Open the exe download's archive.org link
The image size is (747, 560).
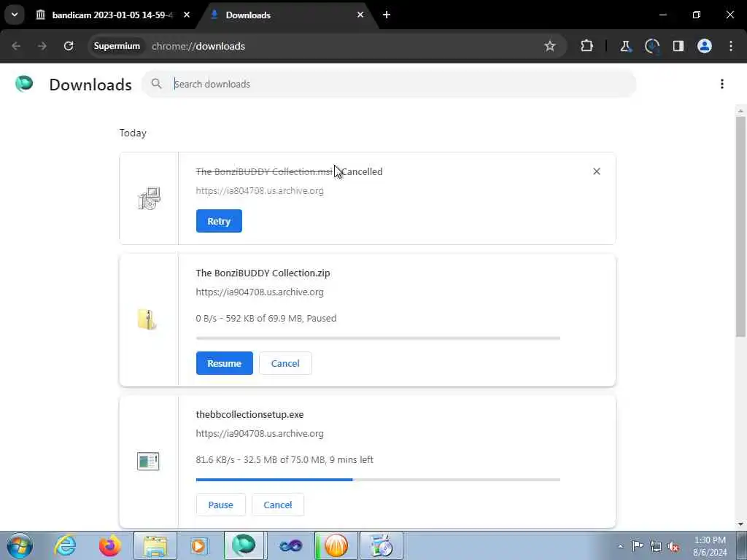260,433
